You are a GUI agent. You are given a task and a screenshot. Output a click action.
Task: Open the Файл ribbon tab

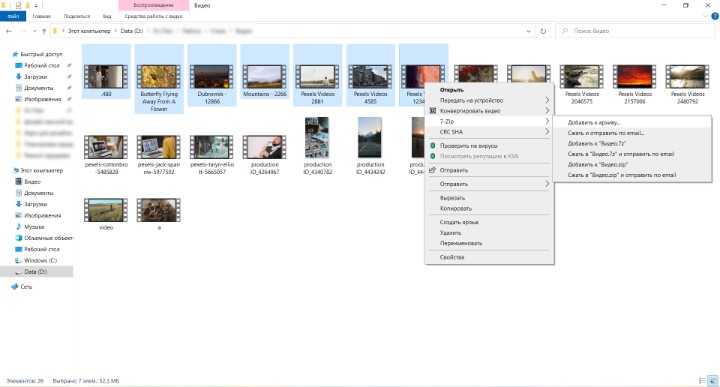tap(13, 16)
